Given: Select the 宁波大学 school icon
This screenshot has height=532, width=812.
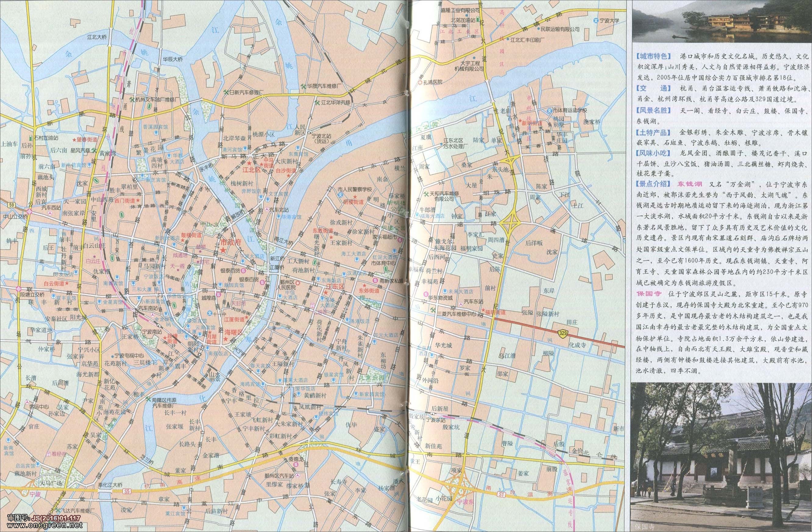Looking at the screenshot, I should (596, 21).
